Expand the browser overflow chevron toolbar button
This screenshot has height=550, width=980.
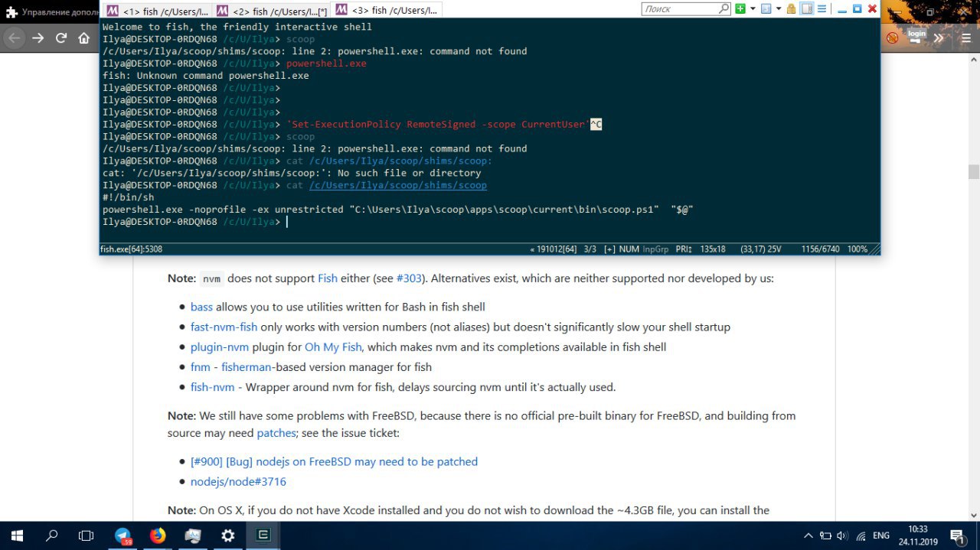[939, 37]
